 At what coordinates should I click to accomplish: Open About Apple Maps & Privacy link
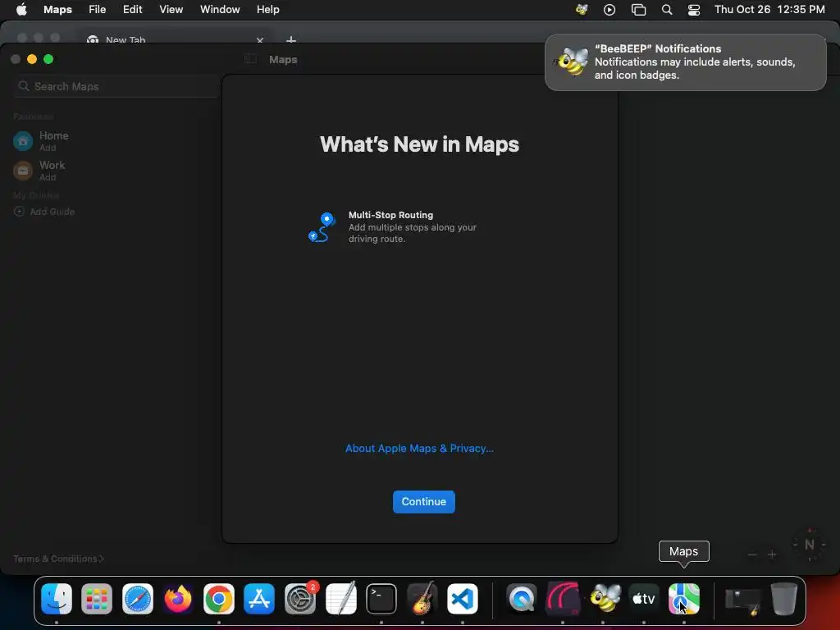click(419, 449)
